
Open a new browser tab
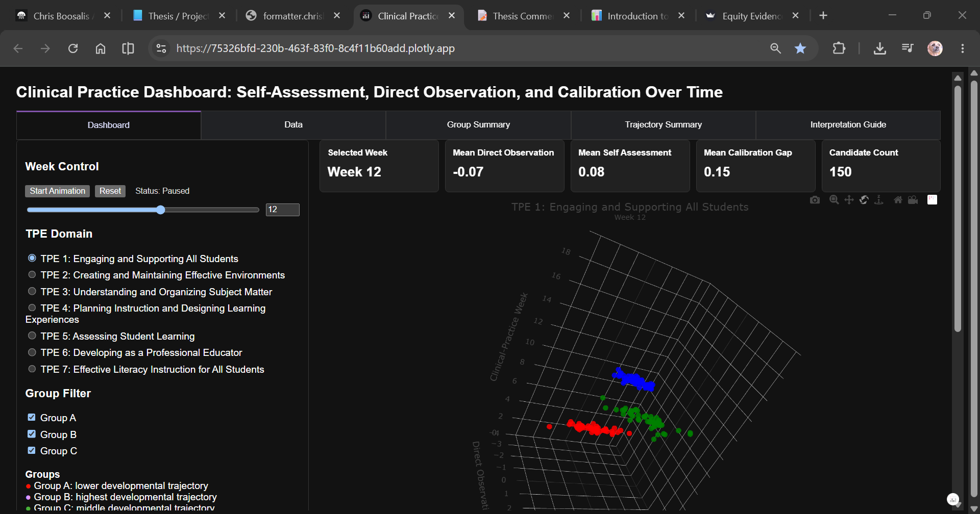[x=823, y=16]
